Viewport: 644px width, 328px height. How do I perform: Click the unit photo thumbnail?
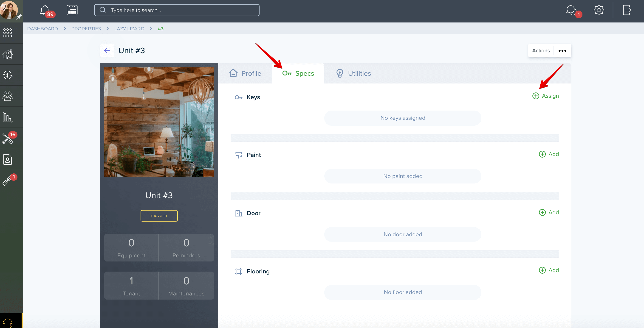tap(159, 122)
